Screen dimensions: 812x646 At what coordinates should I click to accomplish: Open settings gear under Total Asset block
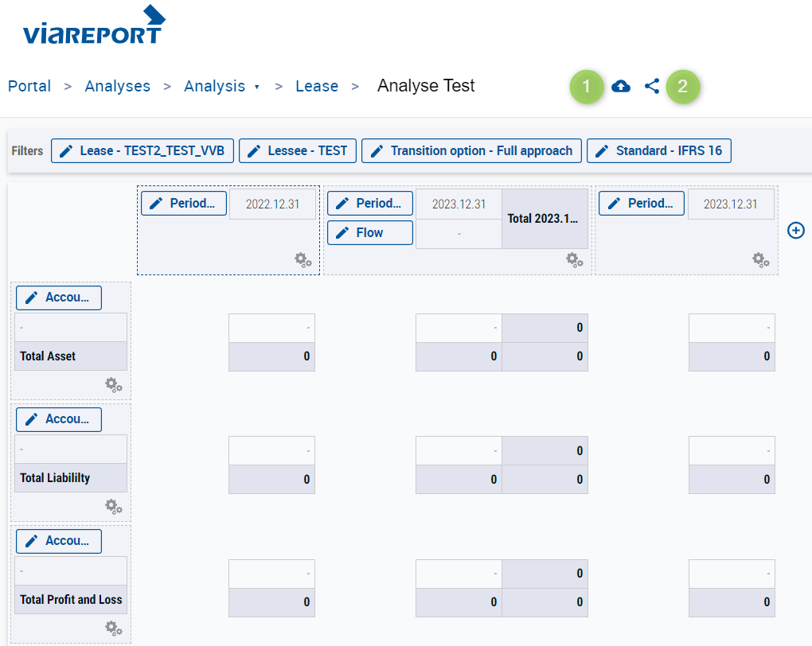tap(113, 384)
